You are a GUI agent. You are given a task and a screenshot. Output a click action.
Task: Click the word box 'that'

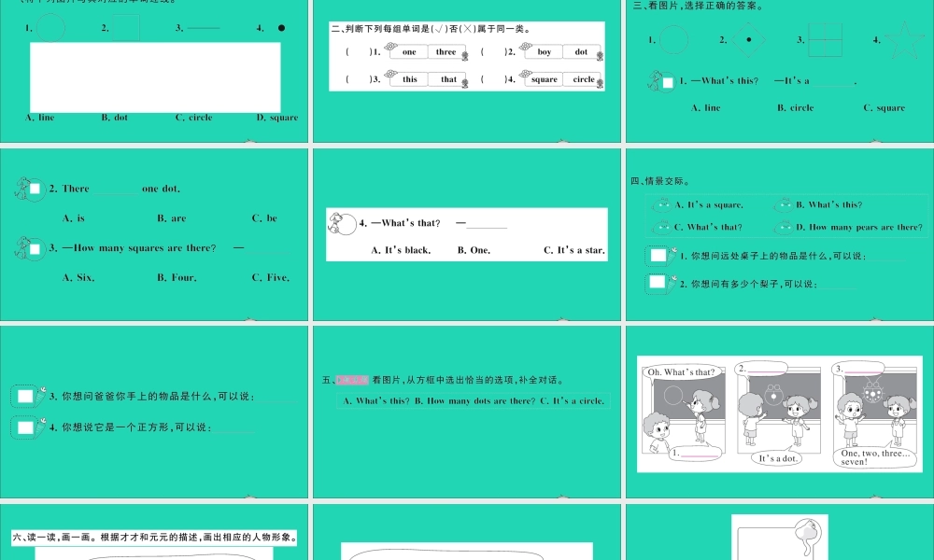click(448, 79)
